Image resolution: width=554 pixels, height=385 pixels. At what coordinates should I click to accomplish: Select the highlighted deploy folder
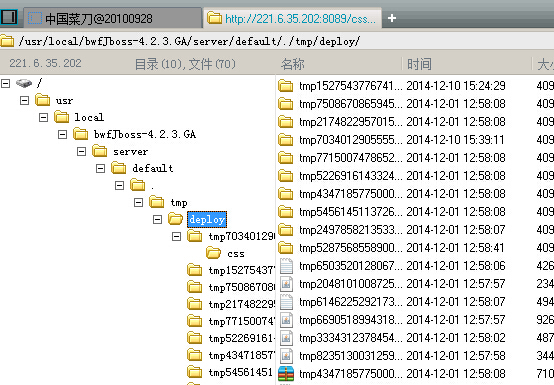pos(207,219)
